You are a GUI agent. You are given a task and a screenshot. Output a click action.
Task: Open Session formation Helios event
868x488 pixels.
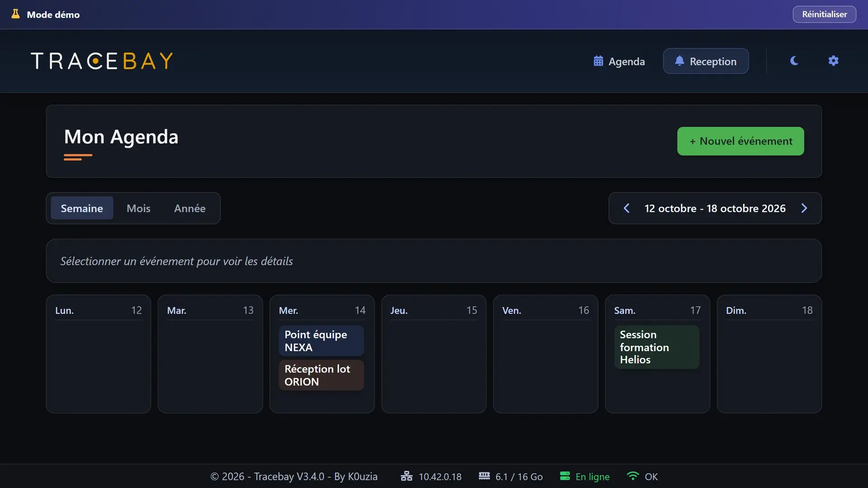657,347
